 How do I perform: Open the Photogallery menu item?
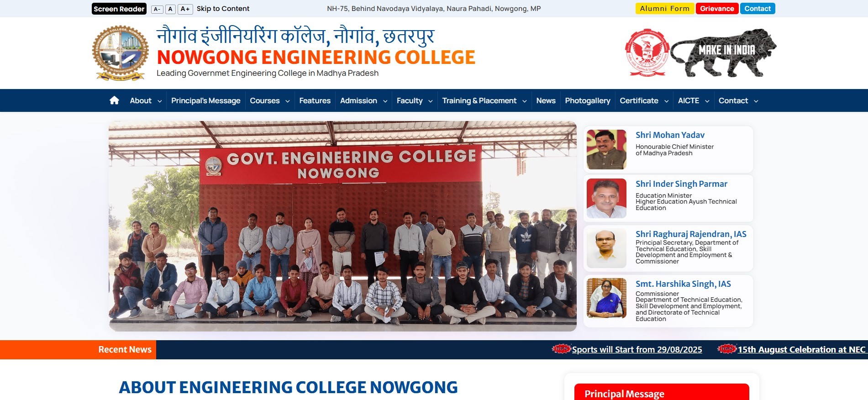[x=587, y=100]
